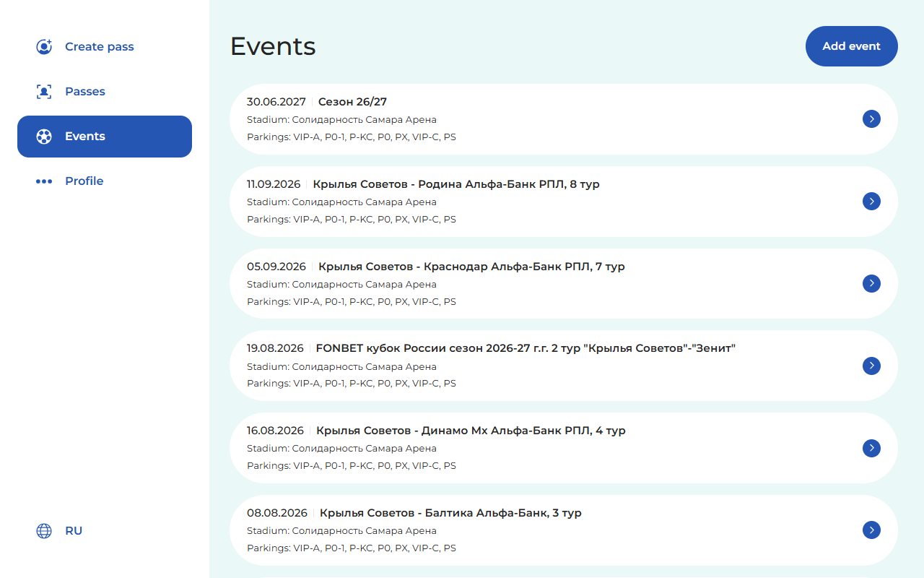Click Parkings line under FONBET кубок event
The width and height of the screenshot is (924, 578).
(x=352, y=384)
